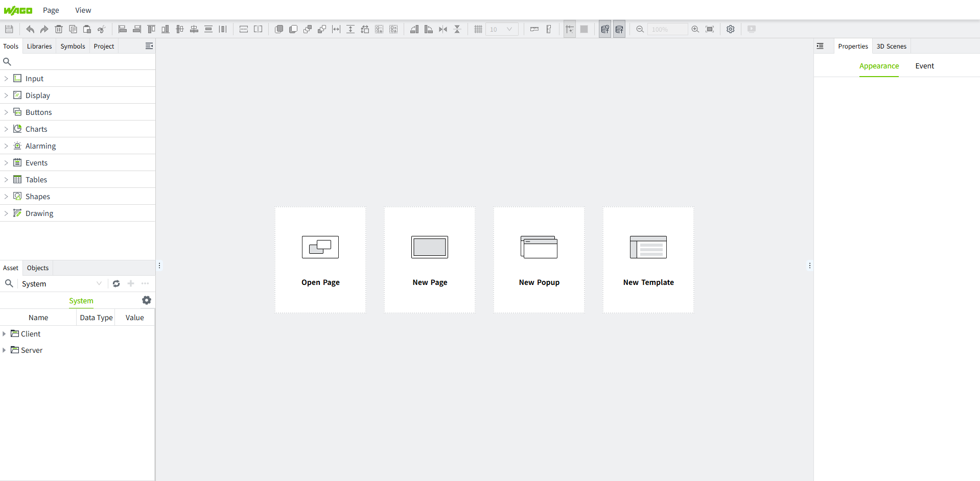Expand the Server tree folder
Image resolution: width=980 pixels, height=481 pixels.
pos(4,350)
